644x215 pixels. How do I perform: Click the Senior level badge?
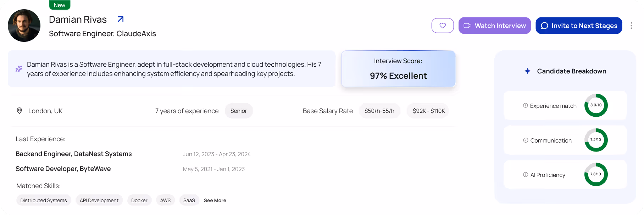239,111
